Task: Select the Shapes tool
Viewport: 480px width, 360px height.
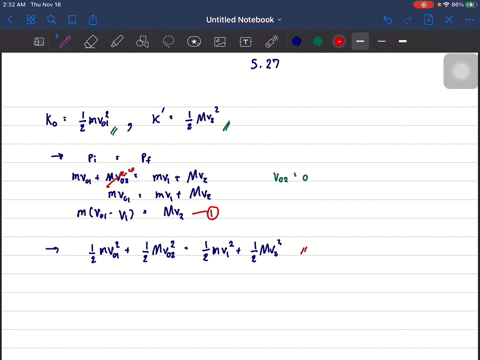Action: [x=142, y=42]
